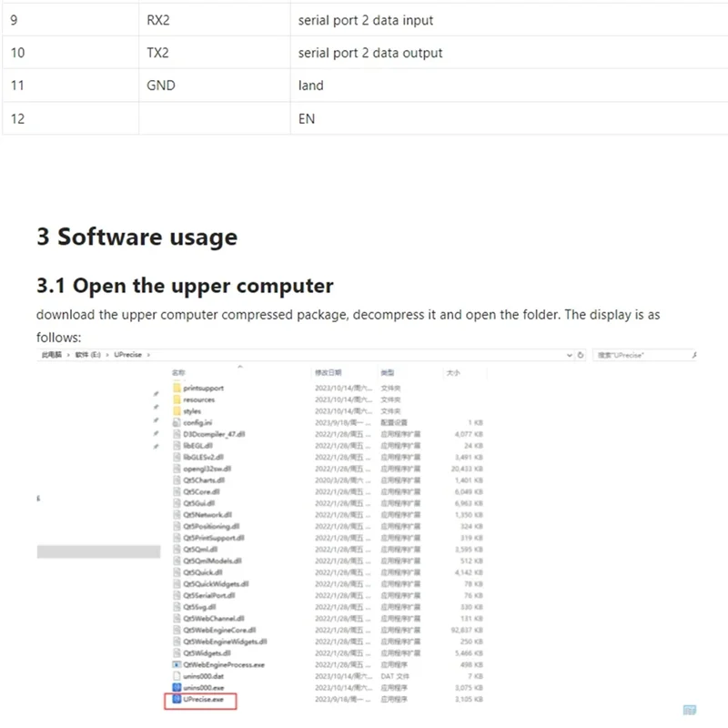Click the resources folder icon
Image resolution: width=728 pixels, height=728 pixels.
tap(177, 399)
